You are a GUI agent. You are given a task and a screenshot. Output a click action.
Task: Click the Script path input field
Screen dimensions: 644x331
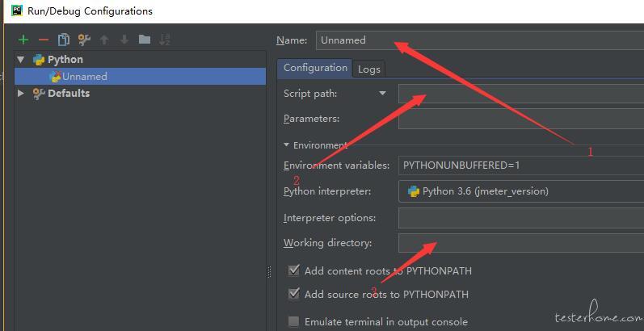coord(521,94)
